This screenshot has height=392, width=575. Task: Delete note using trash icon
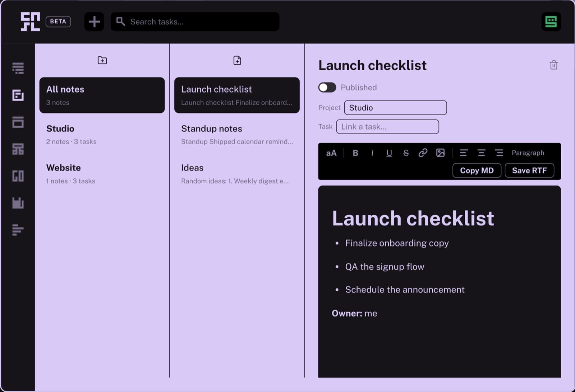pyautogui.click(x=553, y=65)
